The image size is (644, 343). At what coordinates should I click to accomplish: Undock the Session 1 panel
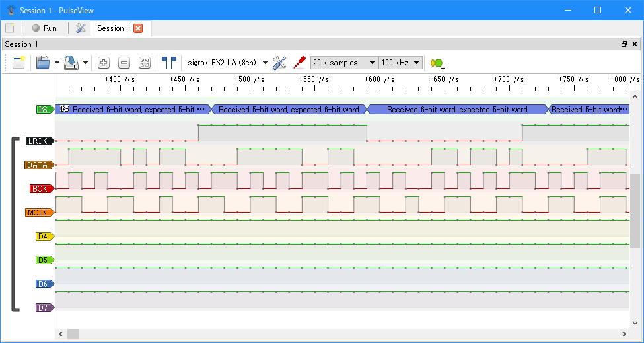click(624, 44)
